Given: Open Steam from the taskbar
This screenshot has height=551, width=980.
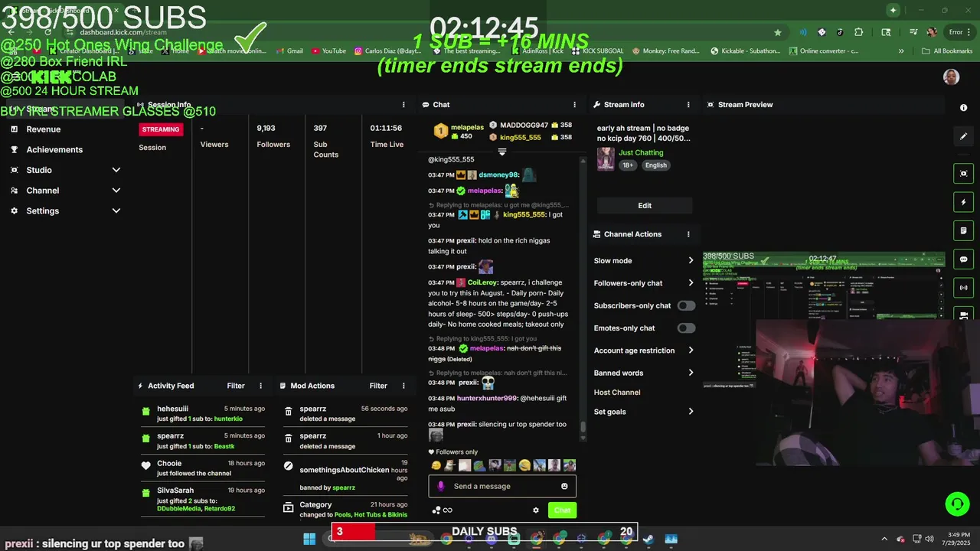Looking at the screenshot, I should (648, 539).
